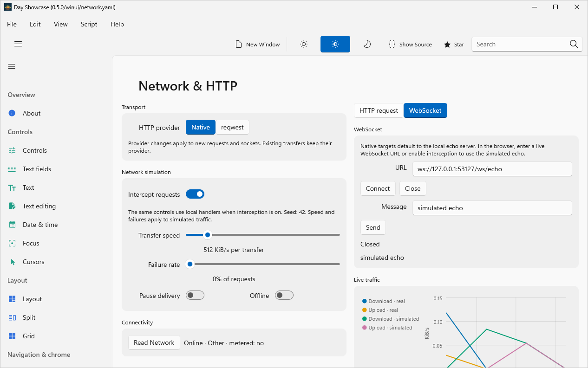Click the Text fields asterisks icon

tap(12, 169)
